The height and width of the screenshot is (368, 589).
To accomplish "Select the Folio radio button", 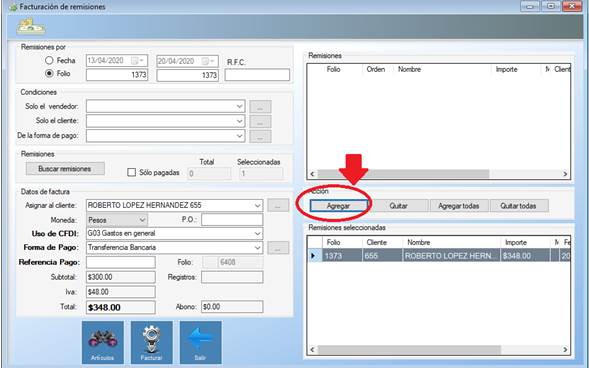I will click(x=49, y=74).
